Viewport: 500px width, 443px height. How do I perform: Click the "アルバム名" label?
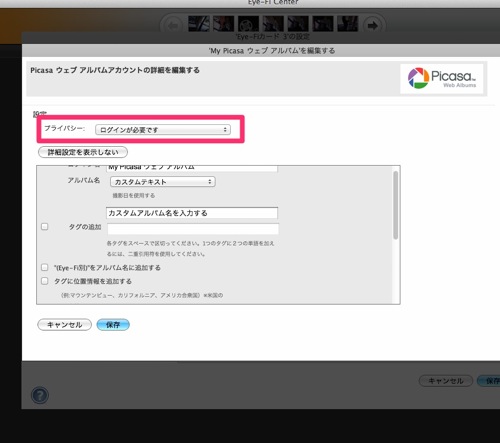84,180
